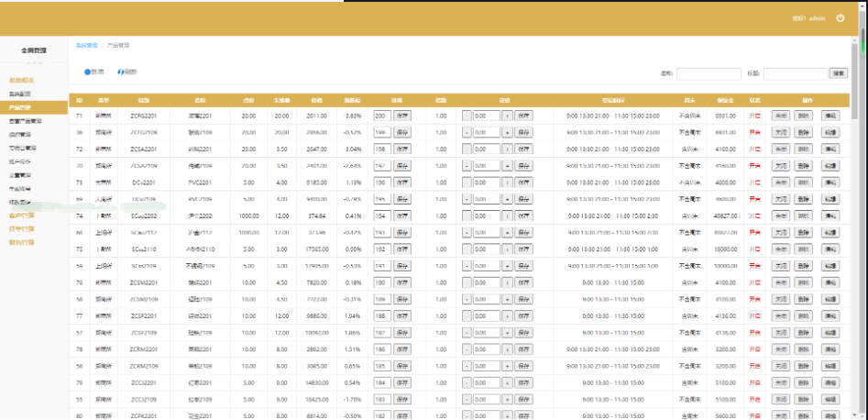This screenshot has height=420, width=868.
Task: Click the 编辑 edit button for row 71
Action: [x=830, y=116]
